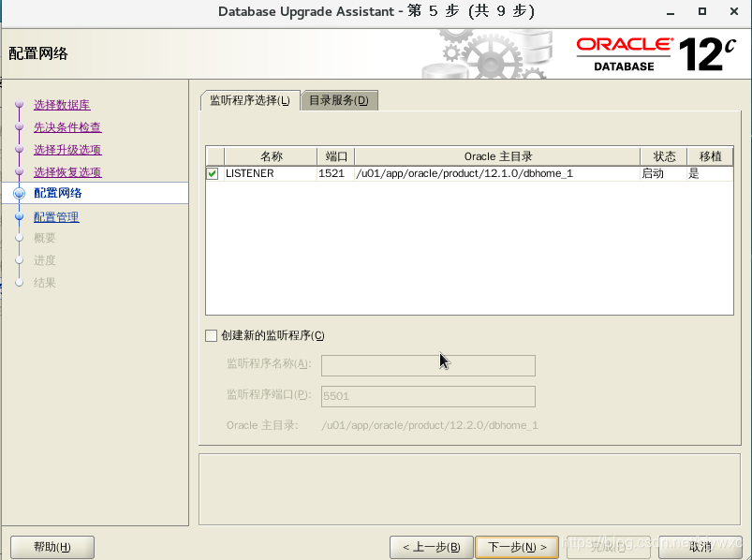This screenshot has height=560, width=752.
Task: Select port cell 1521
Action: 335,173
